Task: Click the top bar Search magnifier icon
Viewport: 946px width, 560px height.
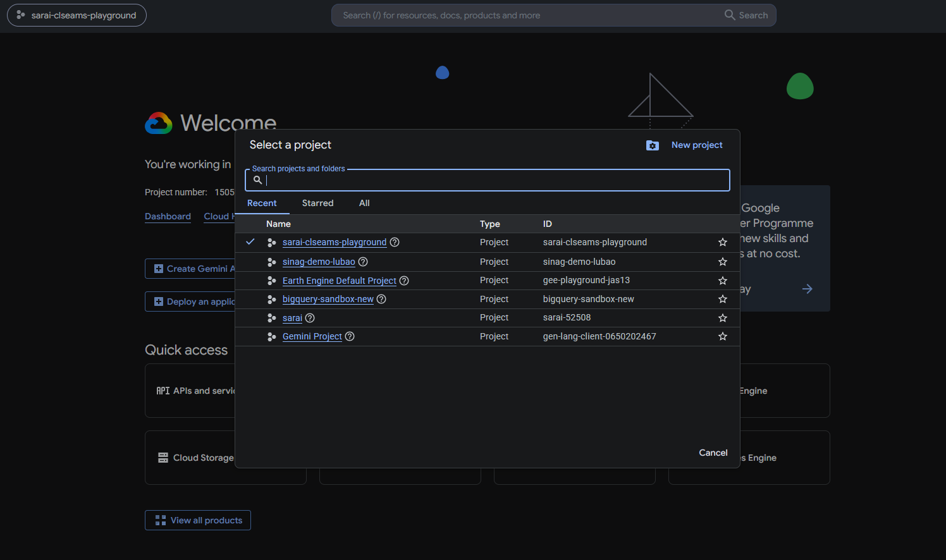Action: [x=730, y=15]
